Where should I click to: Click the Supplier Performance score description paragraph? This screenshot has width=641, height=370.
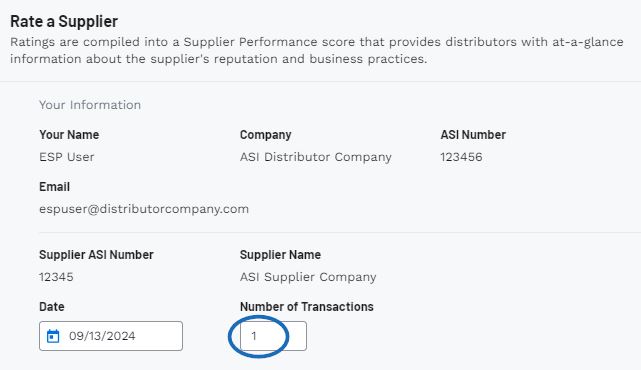point(317,50)
